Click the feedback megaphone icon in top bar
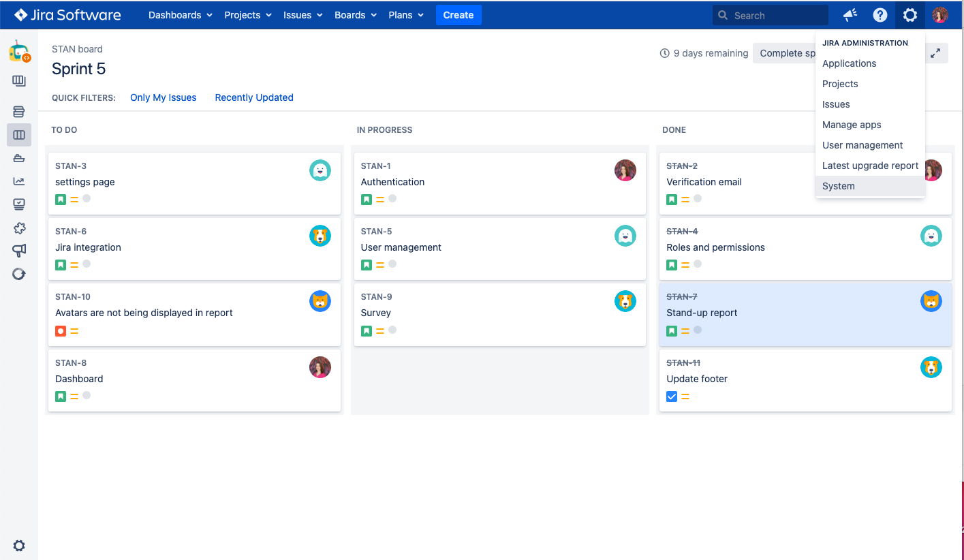Image resolution: width=964 pixels, height=560 pixels. click(850, 15)
